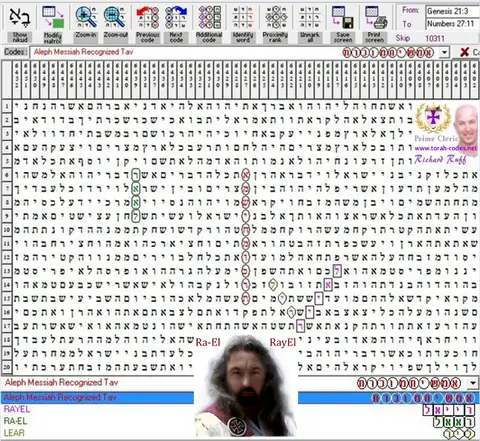Click the red X beside Codes dropdown
Screen dimensions: 480x441
[x=464, y=52]
